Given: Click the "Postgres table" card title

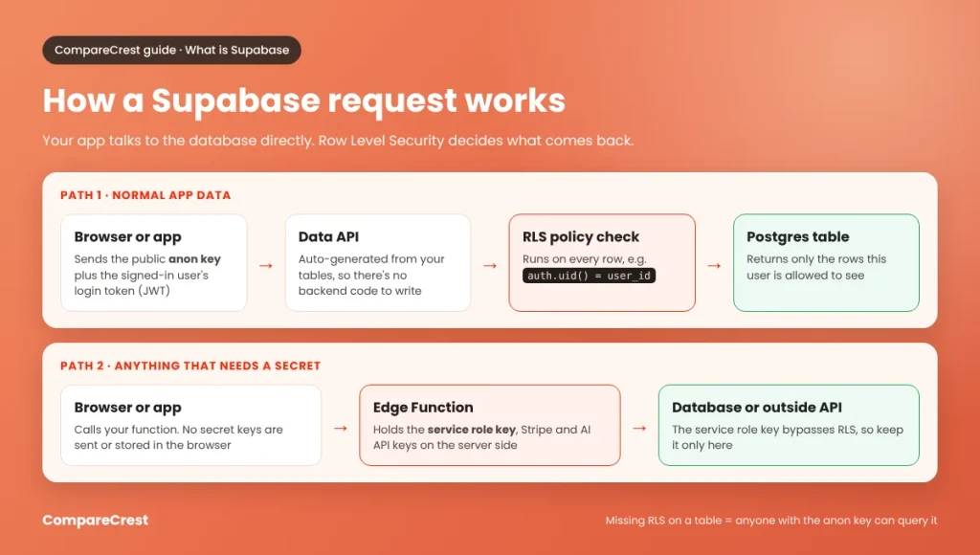Looking at the screenshot, I should point(797,237).
